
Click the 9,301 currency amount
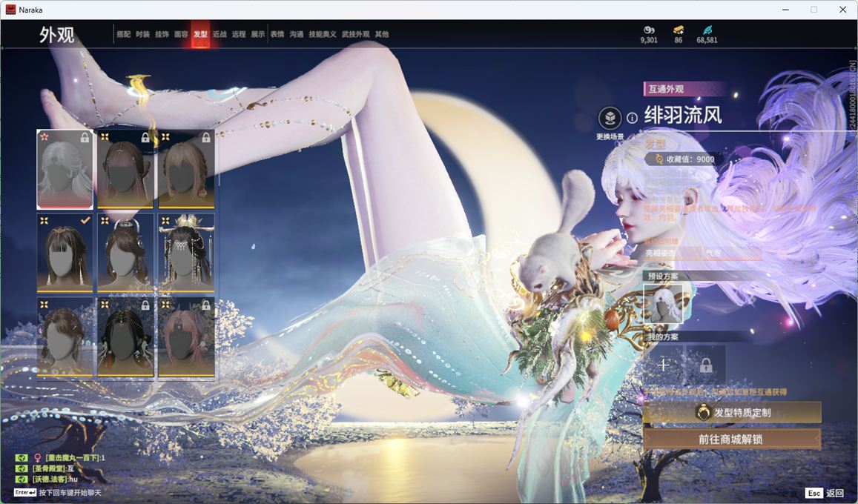click(649, 40)
